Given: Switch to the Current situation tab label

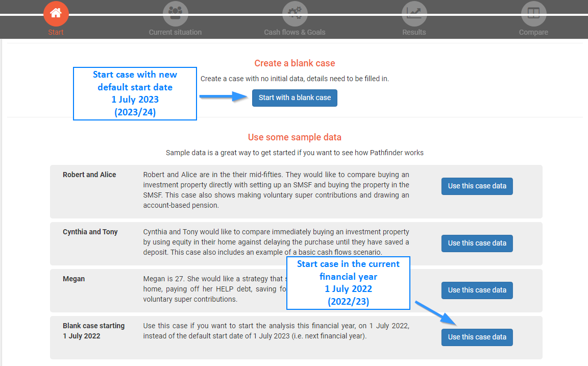Looking at the screenshot, I should click(175, 32).
